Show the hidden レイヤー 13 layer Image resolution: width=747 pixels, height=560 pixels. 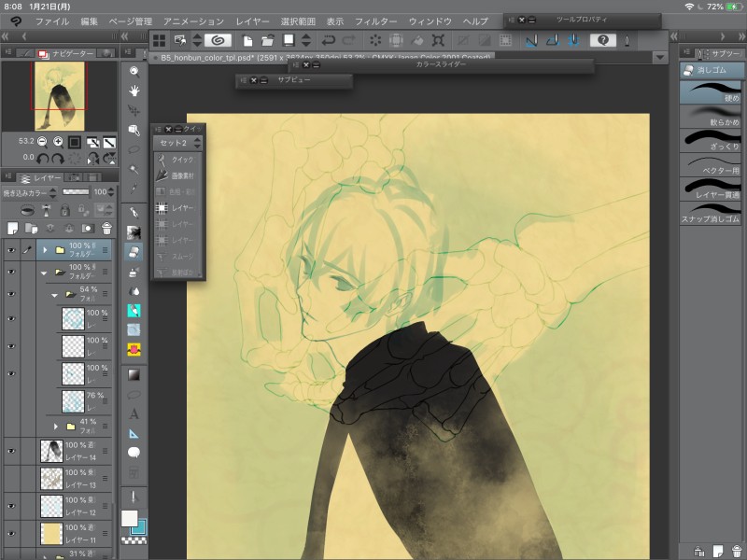tap(11, 480)
